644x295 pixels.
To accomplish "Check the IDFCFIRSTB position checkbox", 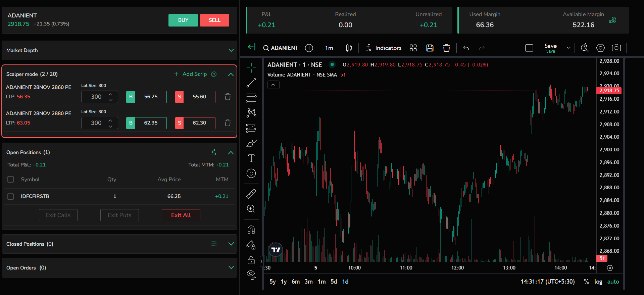I will [x=11, y=196].
